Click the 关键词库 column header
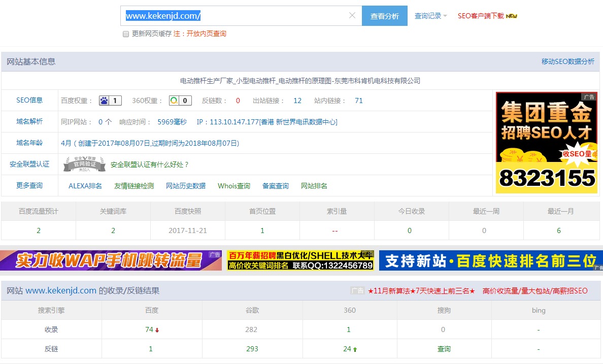 [113, 211]
